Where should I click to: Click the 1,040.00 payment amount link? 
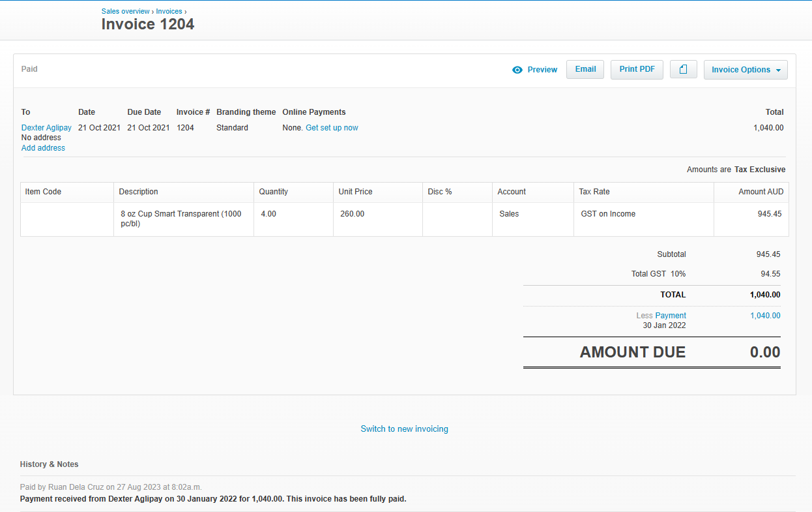click(765, 316)
